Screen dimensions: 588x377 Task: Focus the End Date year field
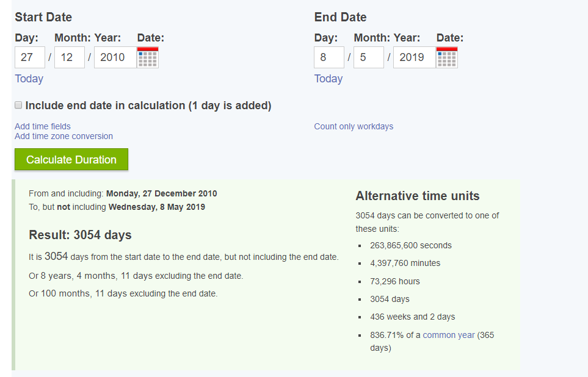tap(413, 57)
